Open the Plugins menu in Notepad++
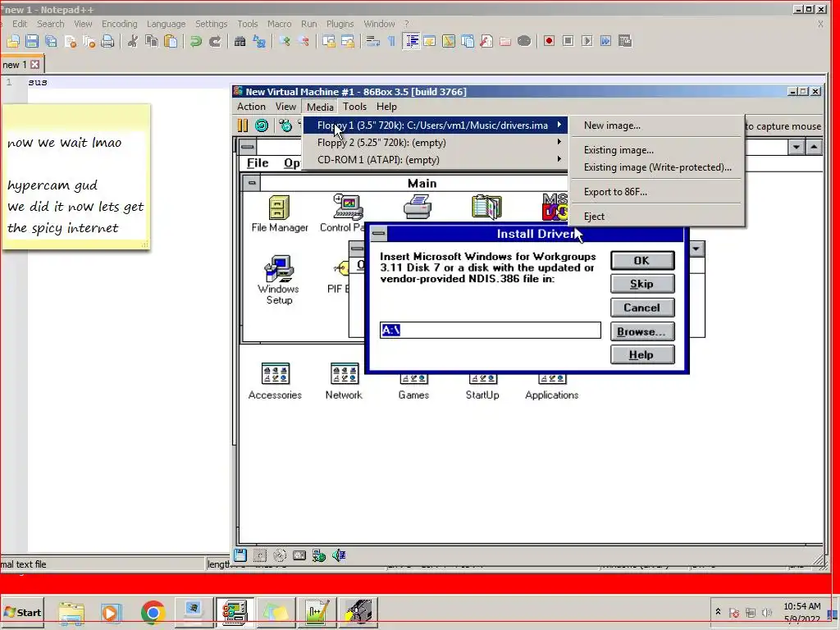 coord(340,24)
